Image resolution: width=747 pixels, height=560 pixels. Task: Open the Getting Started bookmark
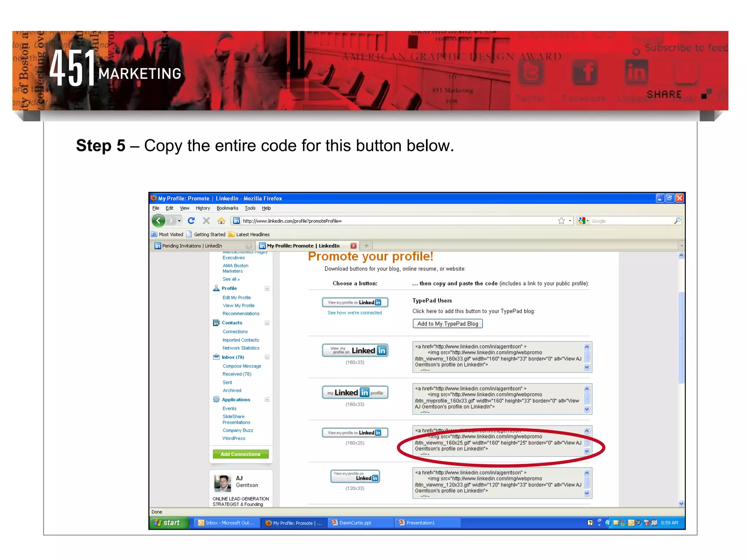pyautogui.click(x=206, y=234)
